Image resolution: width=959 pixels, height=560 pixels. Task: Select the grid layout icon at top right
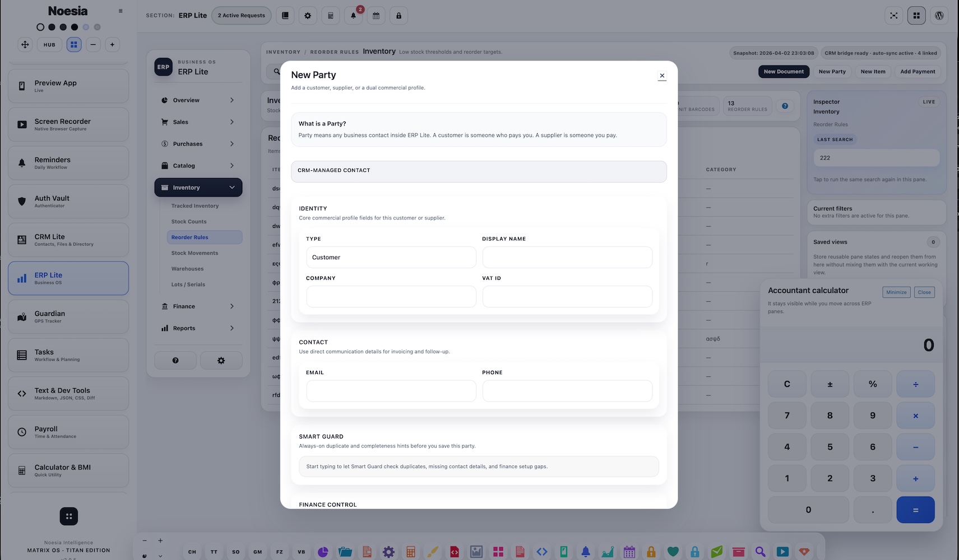917,16
